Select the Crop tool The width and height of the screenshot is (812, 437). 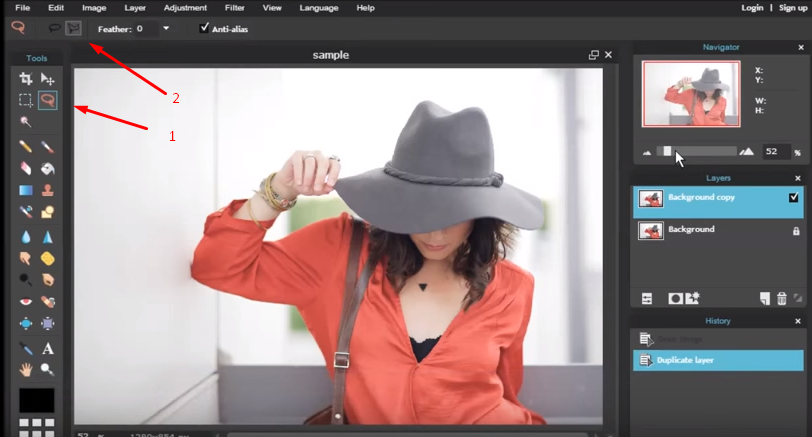point(25,79)
